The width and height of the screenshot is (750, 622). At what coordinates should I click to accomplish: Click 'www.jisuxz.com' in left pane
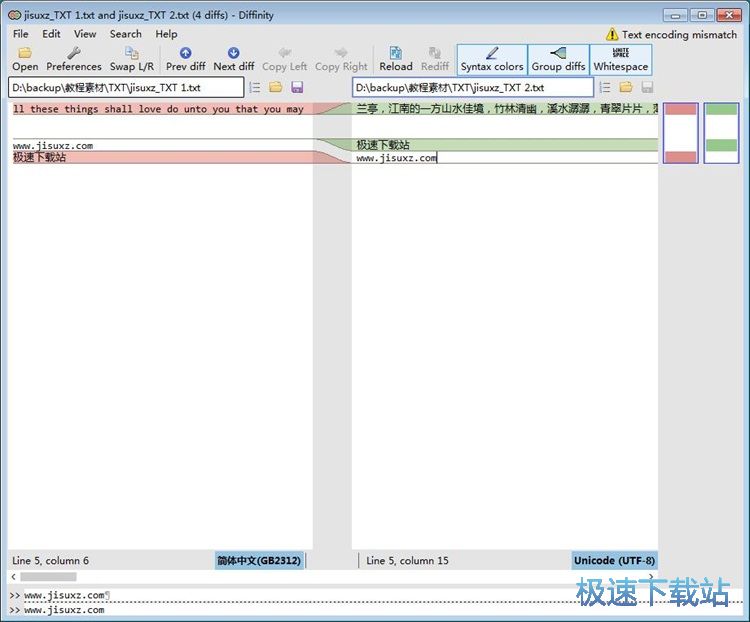click(x=53, y=145)
